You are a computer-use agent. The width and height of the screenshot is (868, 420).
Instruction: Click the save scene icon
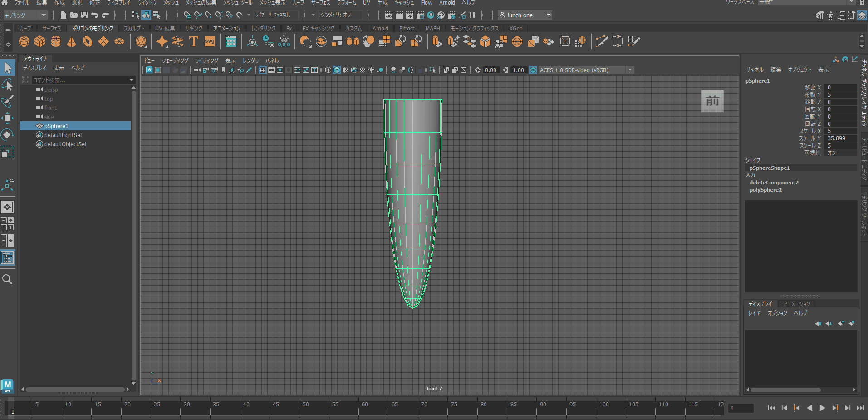[x=84, y=15]
